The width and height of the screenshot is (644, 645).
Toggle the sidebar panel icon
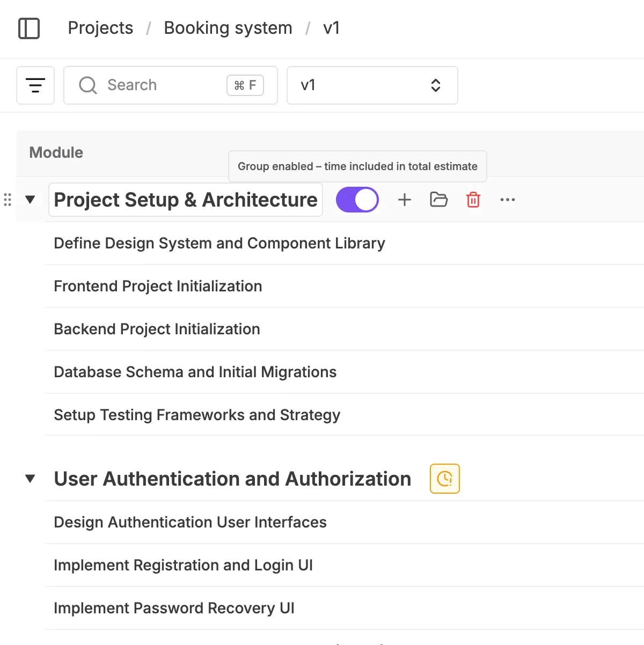[x=29, y=28]
